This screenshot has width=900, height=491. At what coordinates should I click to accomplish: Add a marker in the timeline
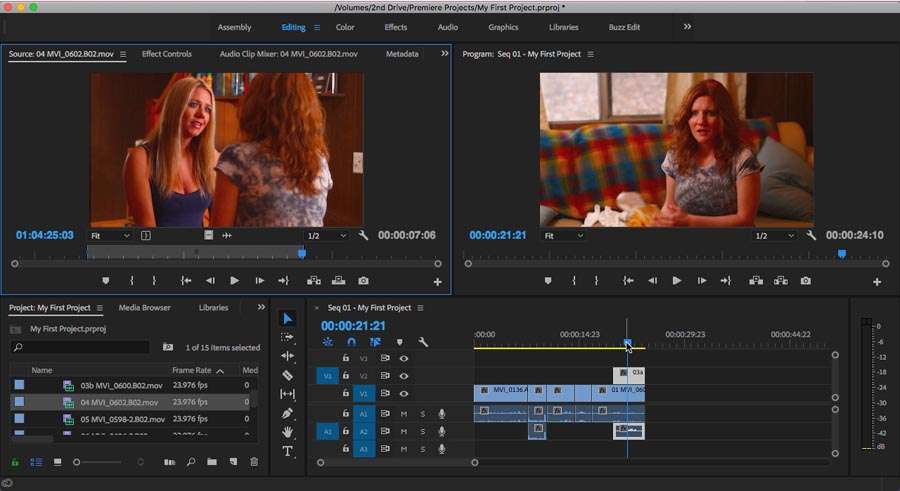(399, 342)
